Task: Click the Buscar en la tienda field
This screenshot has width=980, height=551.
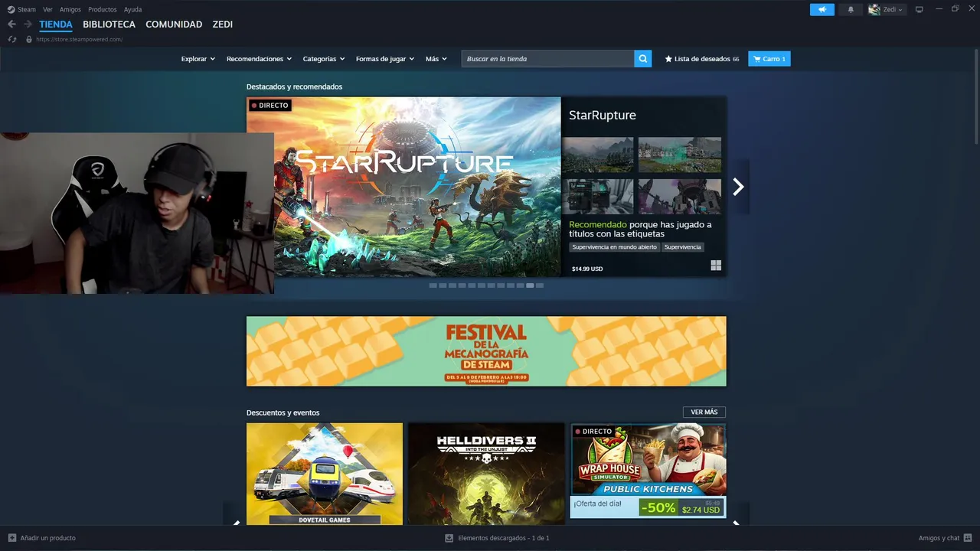Action: tap(548, 59)
